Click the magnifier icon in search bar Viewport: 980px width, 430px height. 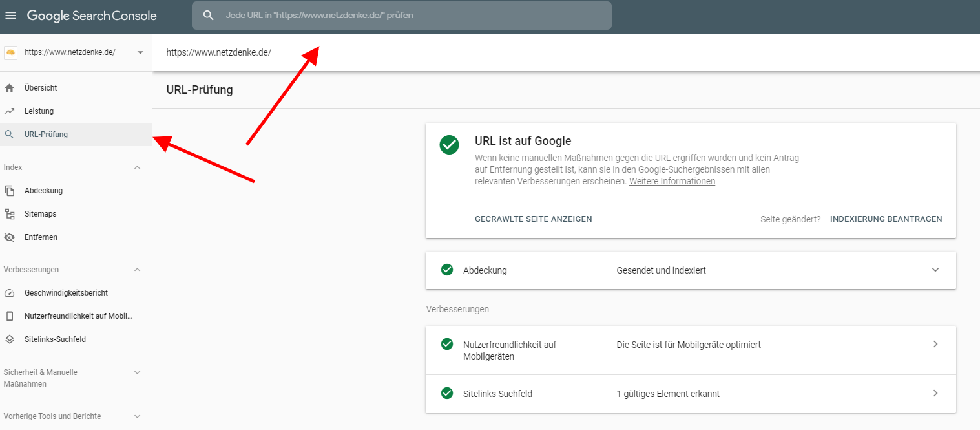208,15
